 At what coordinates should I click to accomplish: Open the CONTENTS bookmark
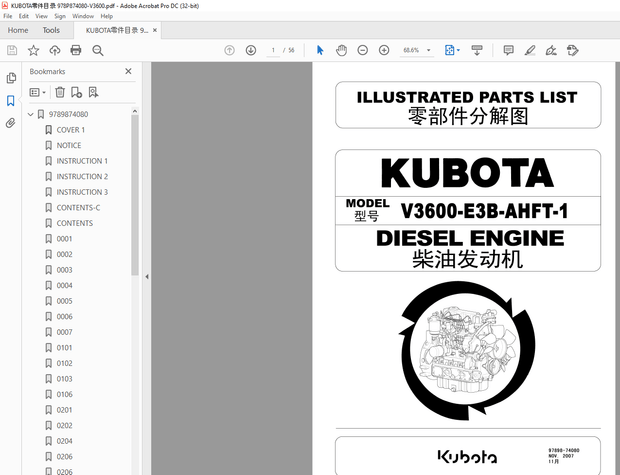click(75, 223)
